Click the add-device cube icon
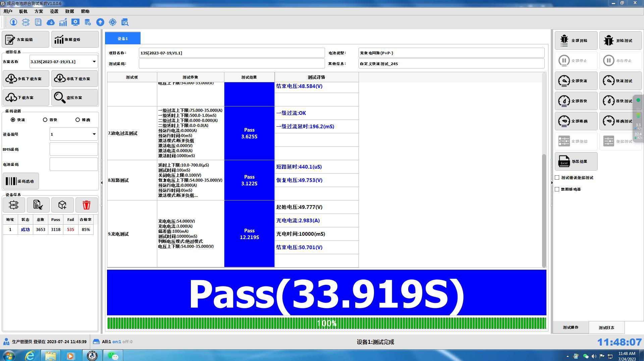644x361 pixels. point(62,205)
